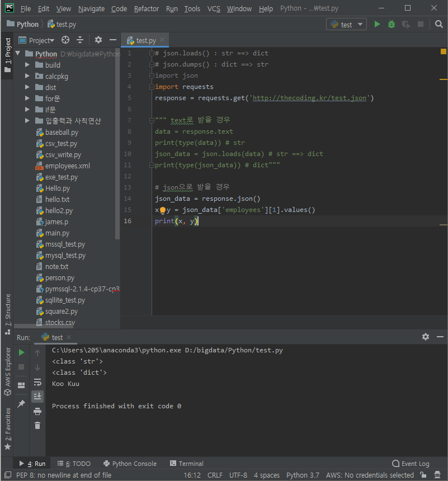Click the Locate/Scroll from Source target icon
The height and width of the screenshot is (481, 448).
point(65,40)
